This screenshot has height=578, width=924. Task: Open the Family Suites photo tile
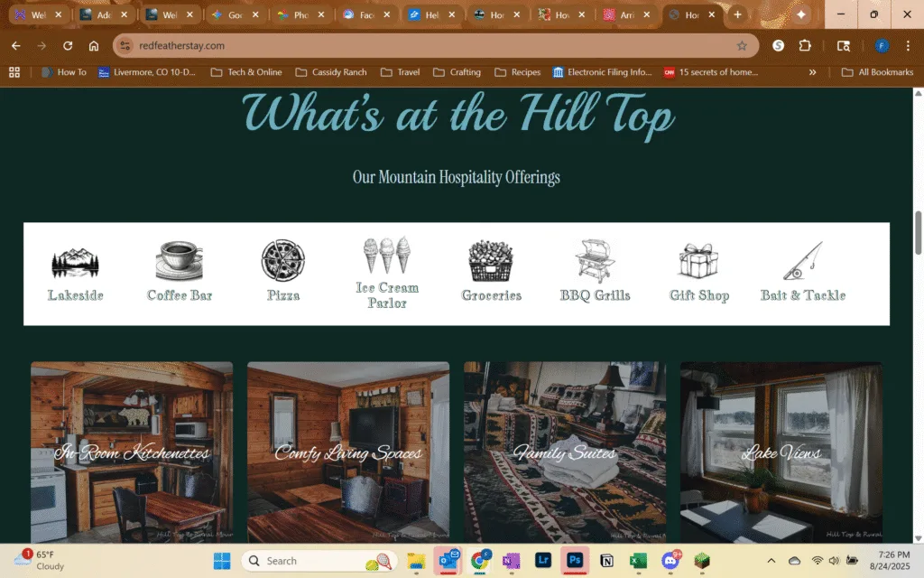(565, 452)
